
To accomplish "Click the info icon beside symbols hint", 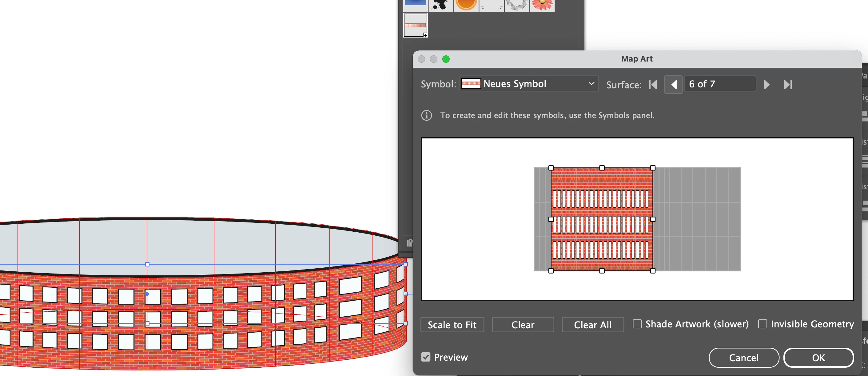I will (426, 115).
